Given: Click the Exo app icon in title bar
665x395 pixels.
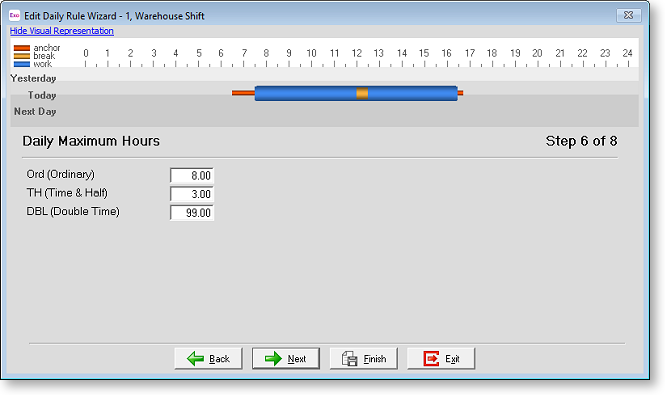Looking at the screenshot, I should click(x=14, y=15).
